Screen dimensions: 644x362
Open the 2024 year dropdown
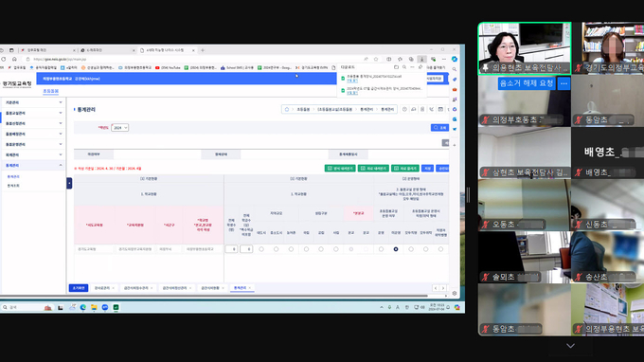pos(120,128)
